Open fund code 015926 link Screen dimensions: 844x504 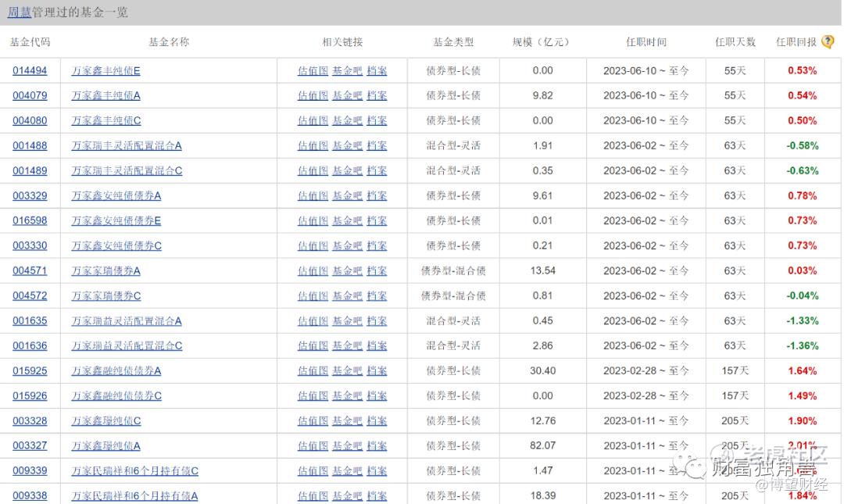pos(30,395)
